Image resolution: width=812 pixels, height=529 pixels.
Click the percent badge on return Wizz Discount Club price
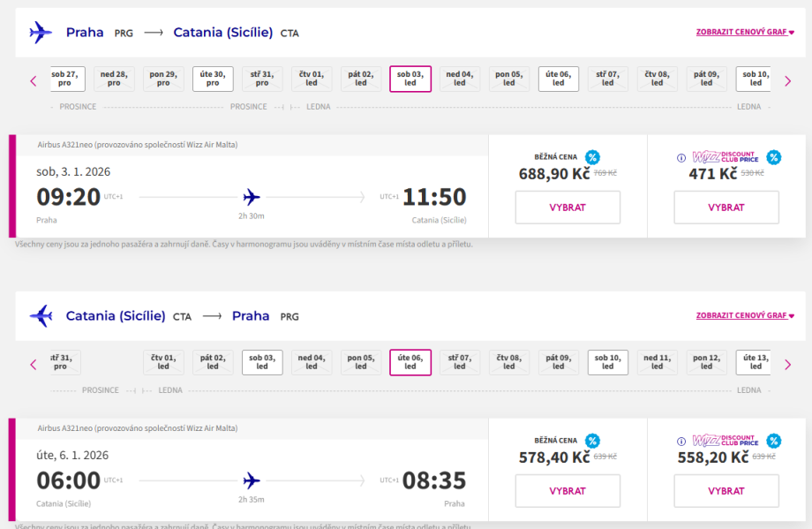(774, 441)
